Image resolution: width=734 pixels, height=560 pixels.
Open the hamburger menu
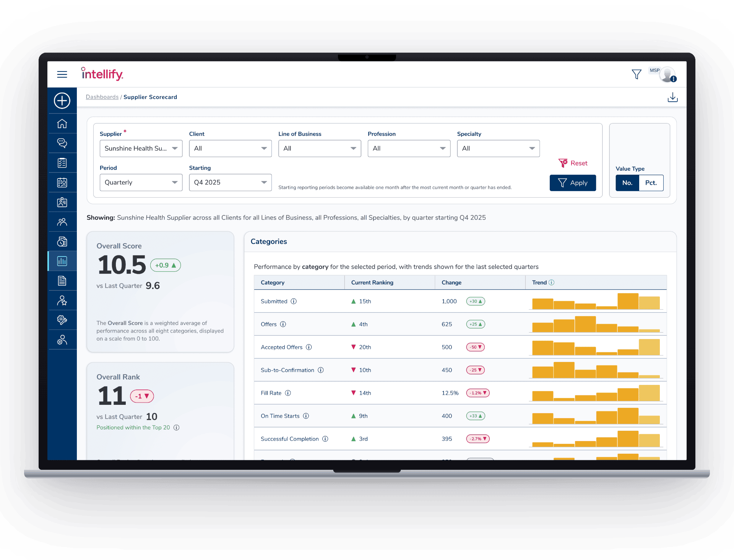tap(62, 75)
